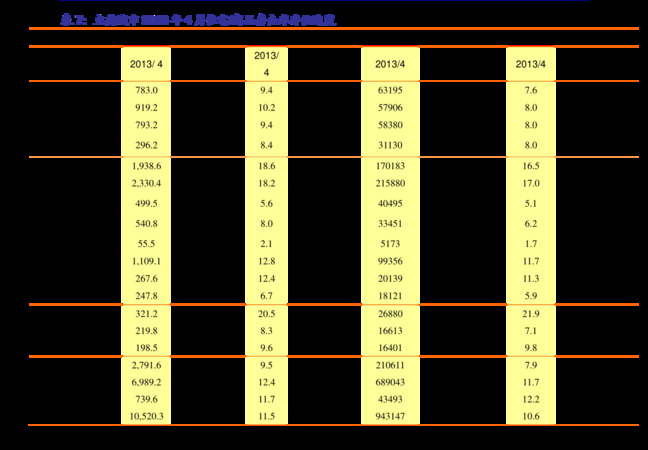Click the value 9.6
This screenshot has width=648, height=450.
(267, 348)
